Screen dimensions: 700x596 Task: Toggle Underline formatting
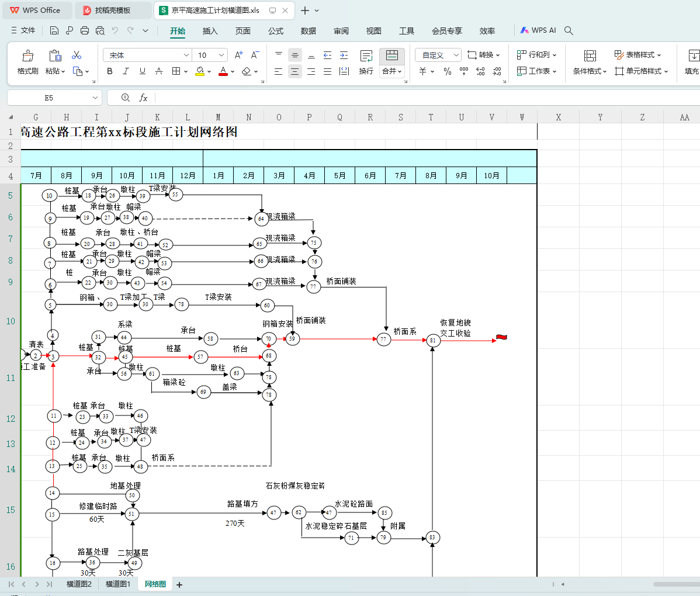142,71
